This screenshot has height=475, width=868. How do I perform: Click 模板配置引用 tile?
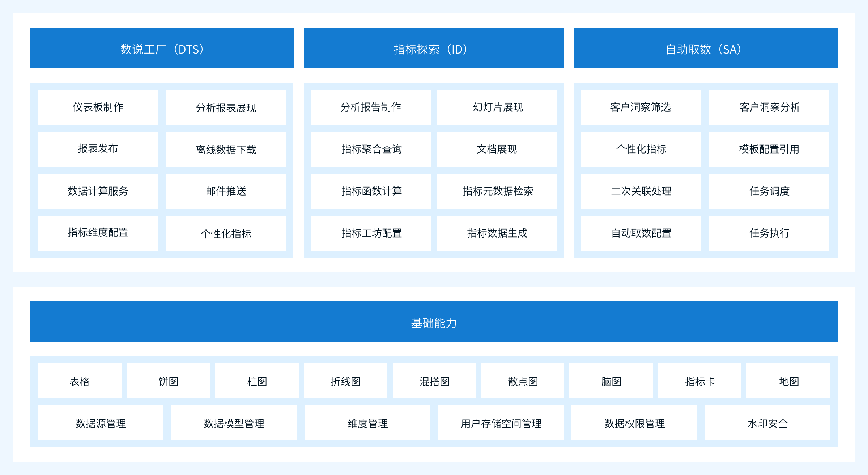coord(769,149)
